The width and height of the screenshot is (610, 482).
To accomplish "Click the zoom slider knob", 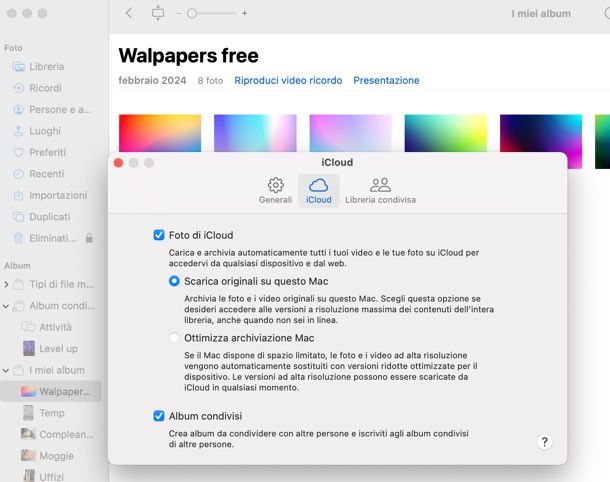I will 192,13.
